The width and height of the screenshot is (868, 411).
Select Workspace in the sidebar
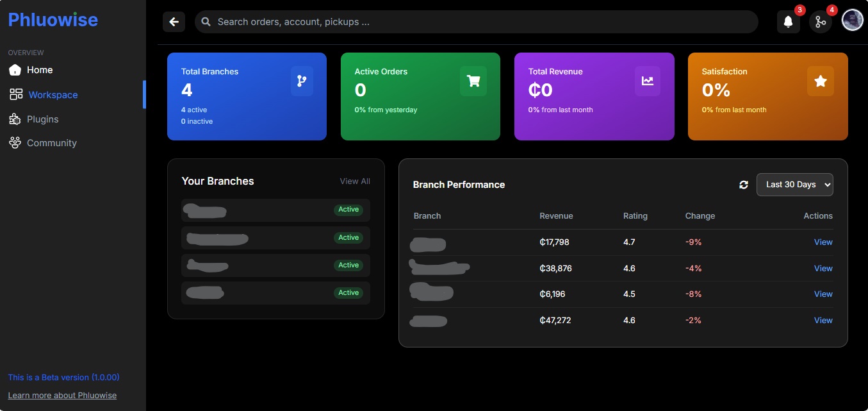[53, 95]
